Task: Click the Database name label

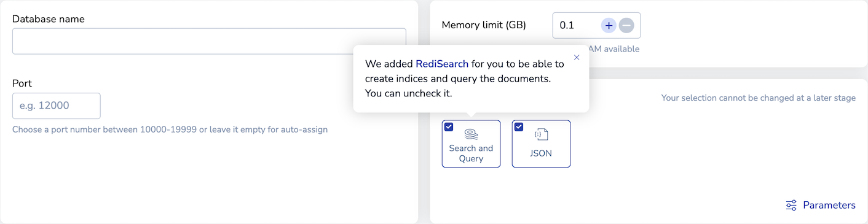Action: point(49,19)
